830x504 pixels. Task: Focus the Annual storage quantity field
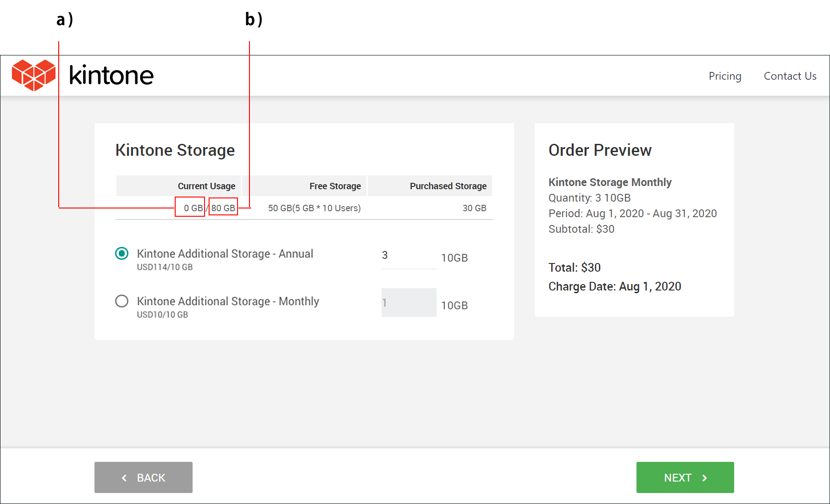pos(408,256)
